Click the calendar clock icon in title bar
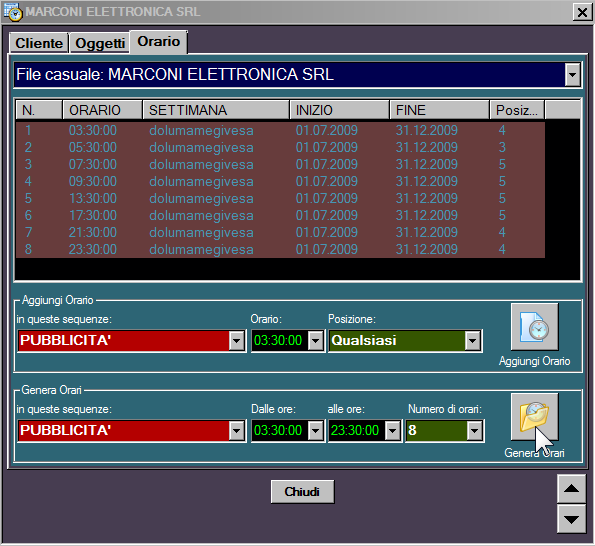 (13, 11)
